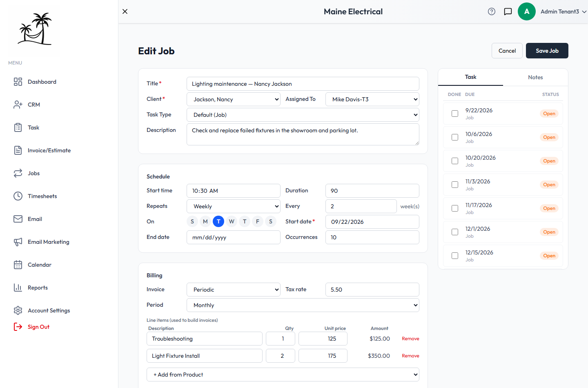Open the Invoice Periodic dropdown
Screen dimensions: 588x388
click(x=234, y=290)
